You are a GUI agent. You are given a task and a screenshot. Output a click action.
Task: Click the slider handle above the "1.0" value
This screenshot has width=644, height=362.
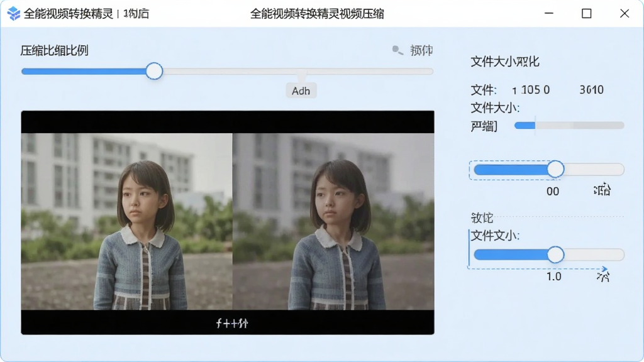(x=556, y=255)
